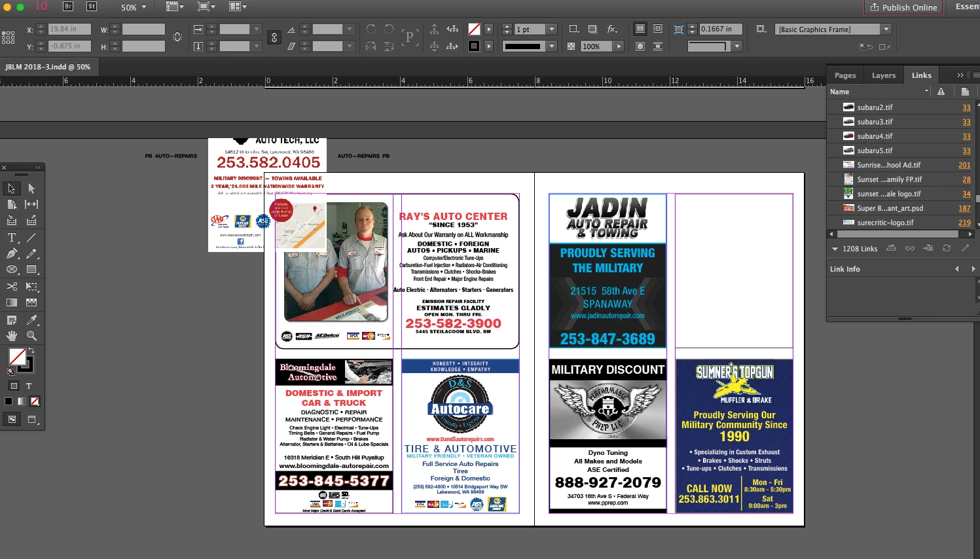Swap fill and stroke arrow
Viewport: 980px width, 559px height.
click(31, 351)
